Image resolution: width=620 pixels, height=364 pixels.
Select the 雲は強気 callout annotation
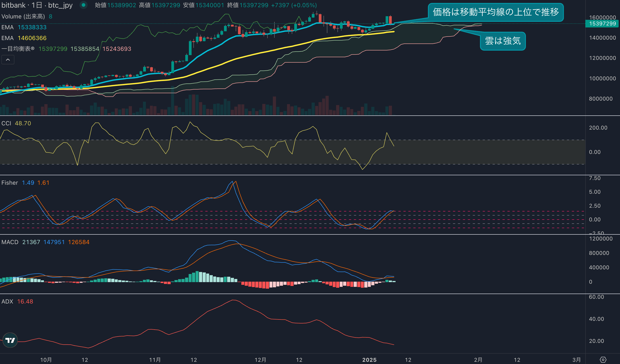point(503,41)
